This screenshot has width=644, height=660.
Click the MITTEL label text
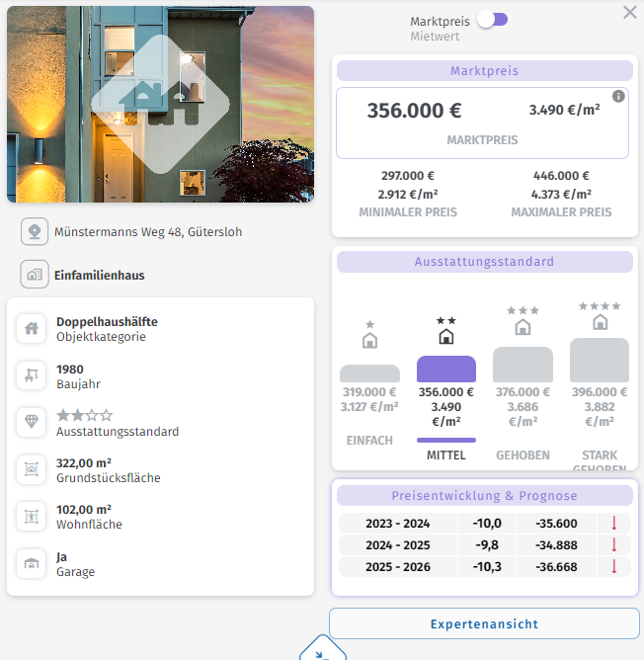click(x=446, y=455)
